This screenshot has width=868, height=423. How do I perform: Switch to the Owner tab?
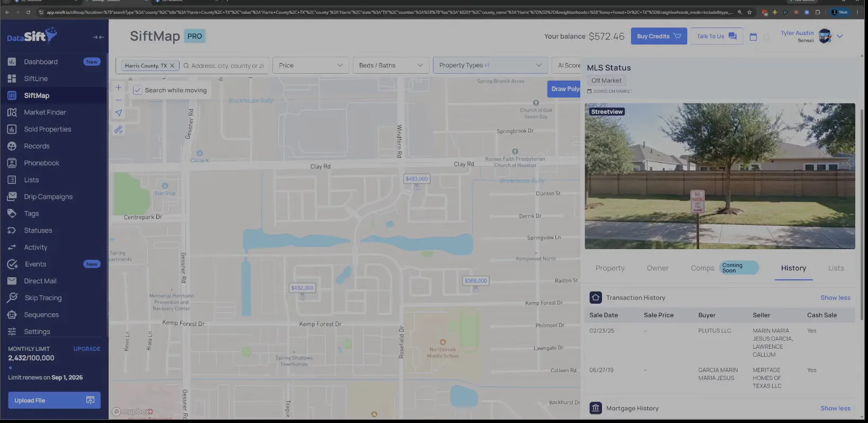pyautogui.click(x=658, y=268)
